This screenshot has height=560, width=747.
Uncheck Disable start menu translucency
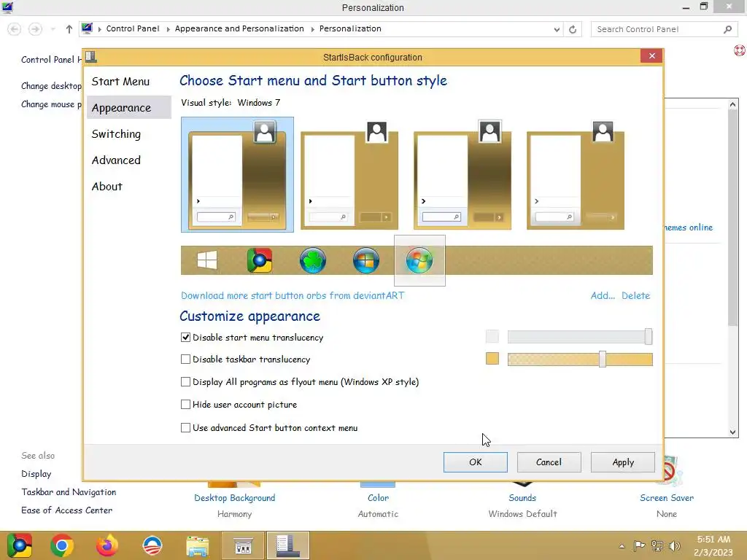pos(186,337)
